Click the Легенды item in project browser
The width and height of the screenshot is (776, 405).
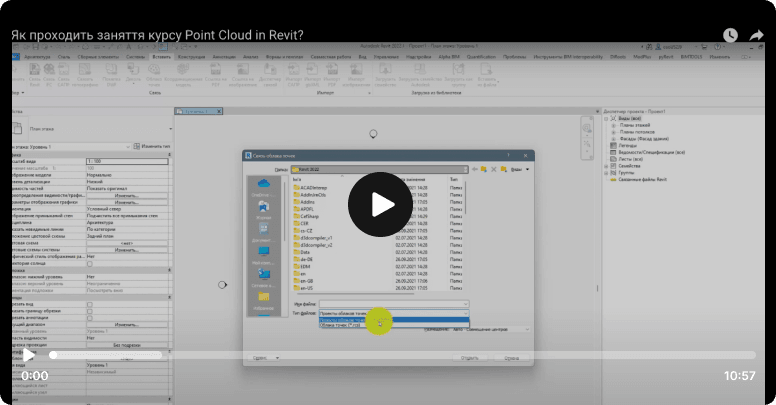pos(628,146)
